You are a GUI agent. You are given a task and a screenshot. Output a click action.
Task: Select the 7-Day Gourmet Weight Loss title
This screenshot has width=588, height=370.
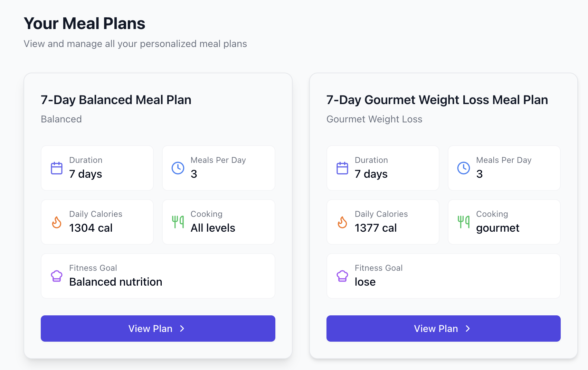[x=437, y=100]
